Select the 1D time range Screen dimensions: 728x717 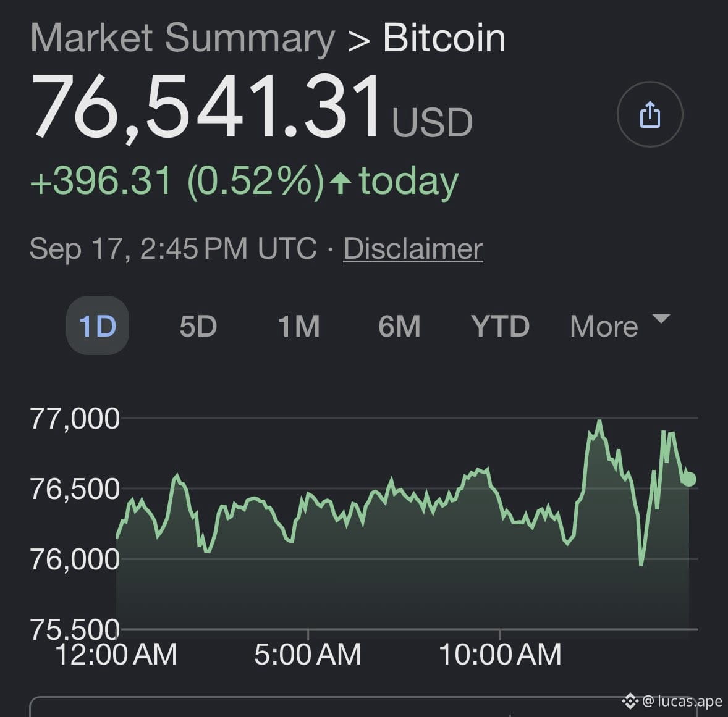coord(98,325)
